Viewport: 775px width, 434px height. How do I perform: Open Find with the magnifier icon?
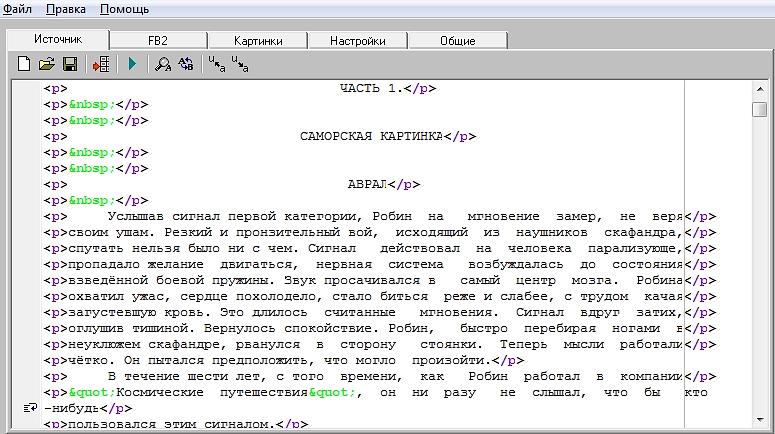(163, 64)
